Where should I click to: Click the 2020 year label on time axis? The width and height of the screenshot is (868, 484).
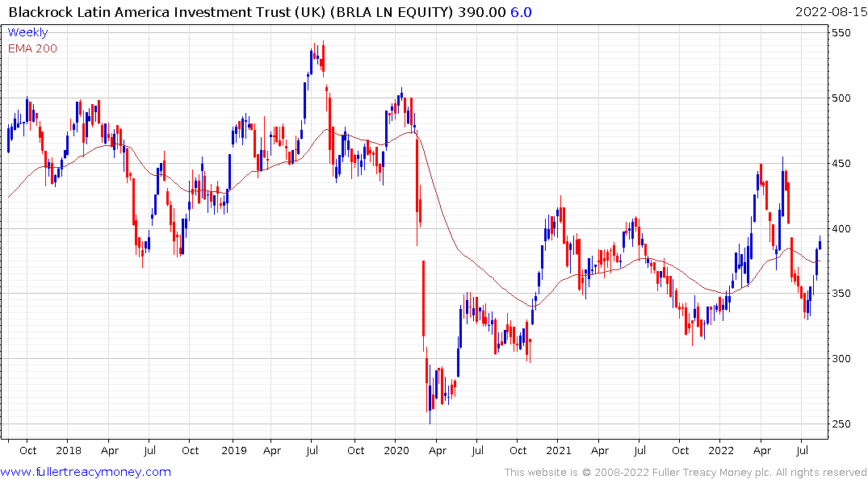pyautogui.click(x=396, y=450)
